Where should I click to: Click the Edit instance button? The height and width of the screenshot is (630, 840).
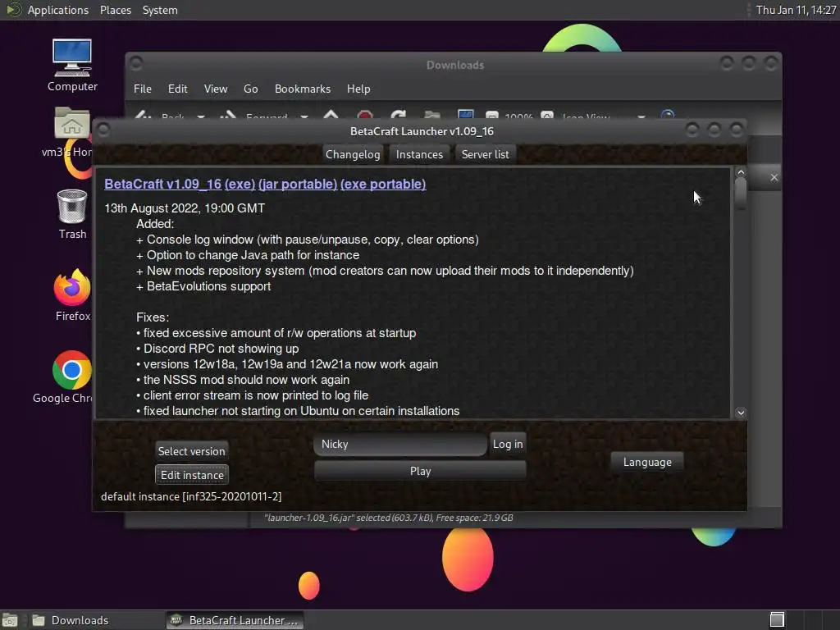192,475
